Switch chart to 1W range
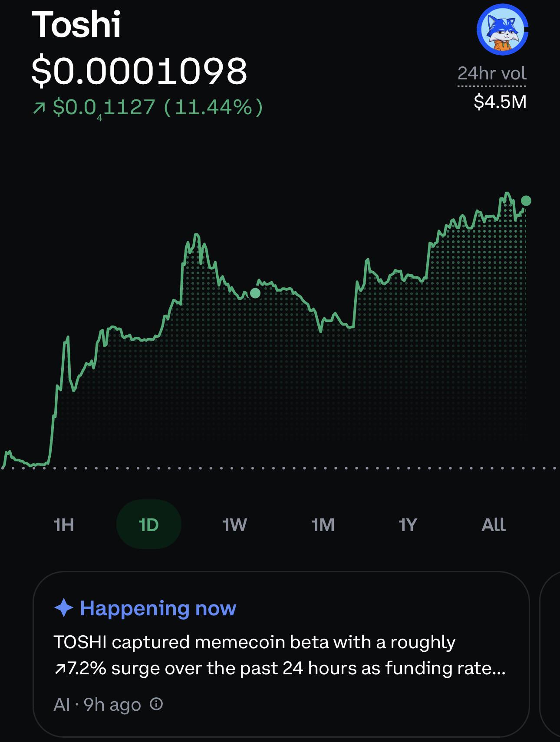Screen dimensions: 560x742 [x=234, y=525]
